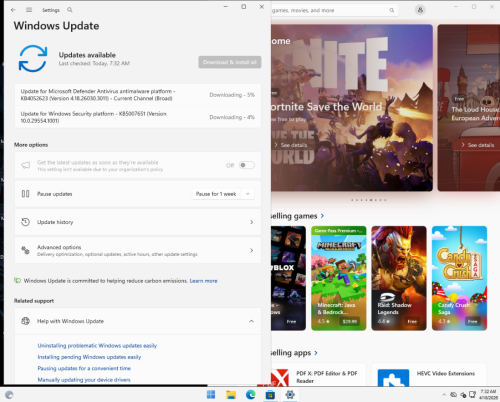The height and width of the screenshot is (402, 500).
Task: Open Pausing updates for a convenient time link
Action: (x=84, y=368)
